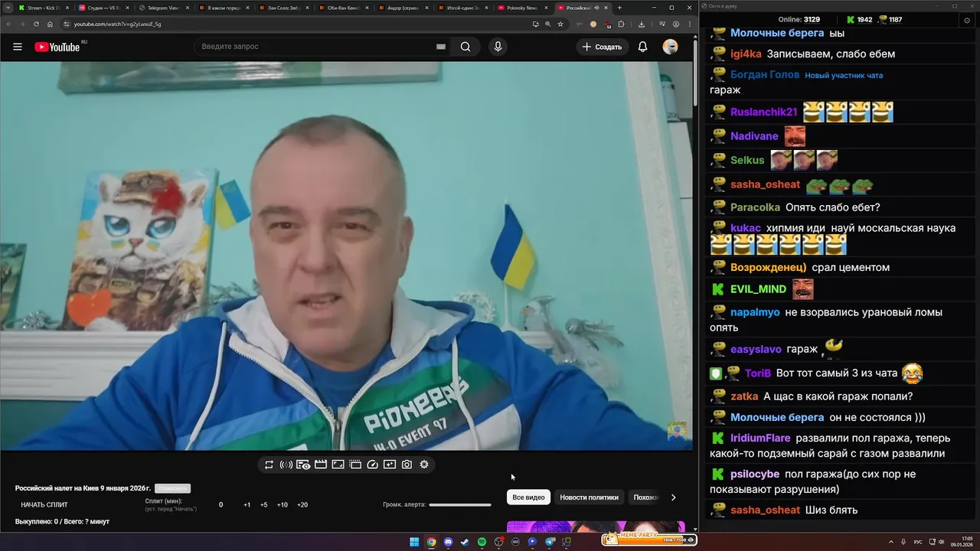
Task: Show more chips with the right arrow
Action: click(673, 497)
